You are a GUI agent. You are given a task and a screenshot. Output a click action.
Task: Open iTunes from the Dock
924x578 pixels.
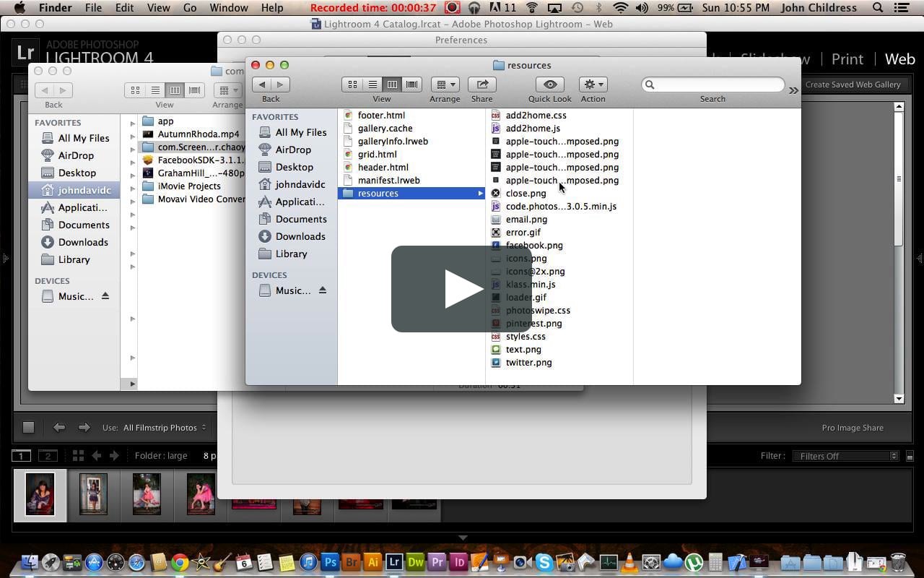click(x=309, y=562)
